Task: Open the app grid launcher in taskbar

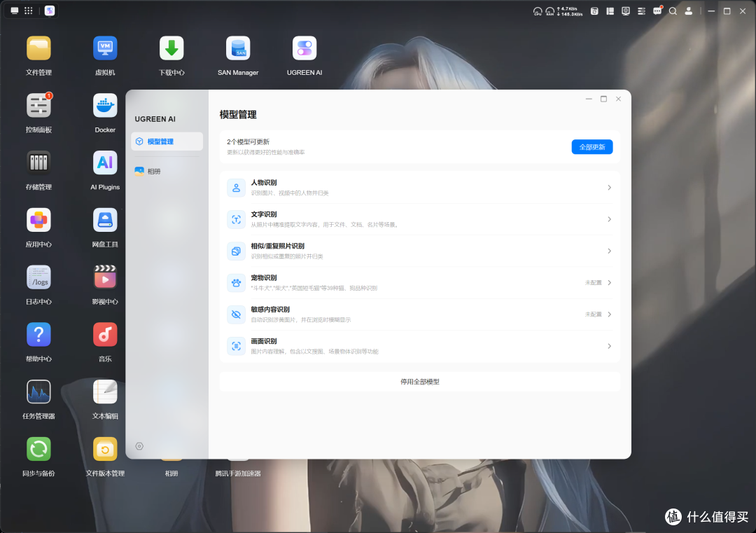Action: click(x=29, y=11)
